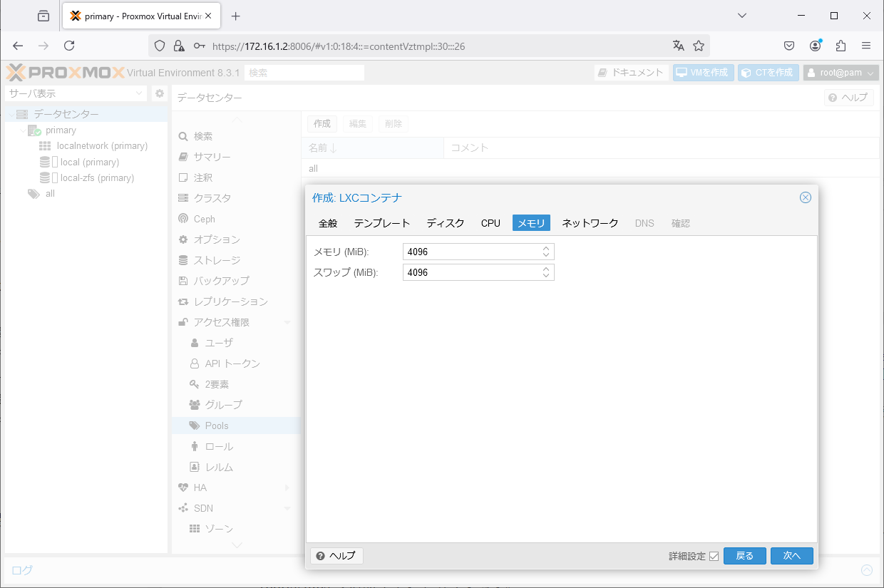Open Firefox Pocket save icon
Image resolution: width=884 pixels, height=588 pixels.
[789, 46]
